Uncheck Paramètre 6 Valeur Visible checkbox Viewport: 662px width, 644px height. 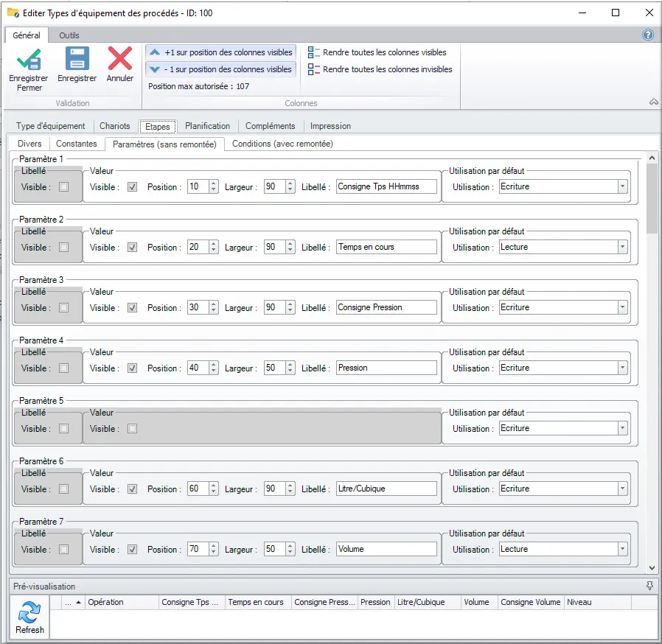click(132, 489)
